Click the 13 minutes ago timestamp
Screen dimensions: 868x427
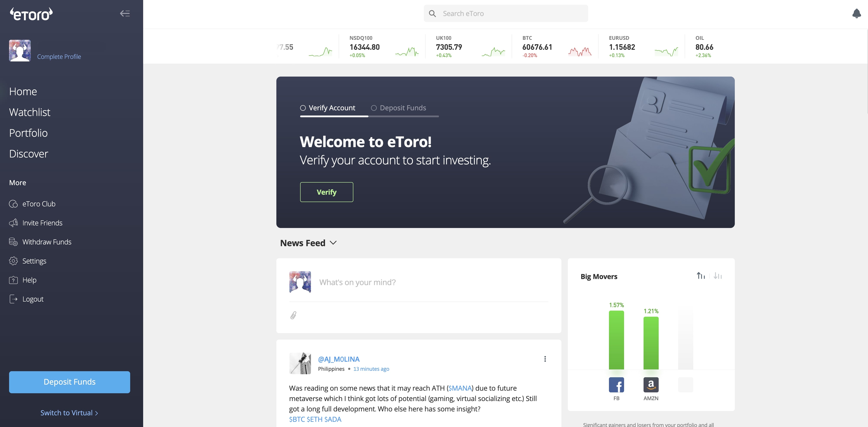pyautogui.click(x=371, y=369)
